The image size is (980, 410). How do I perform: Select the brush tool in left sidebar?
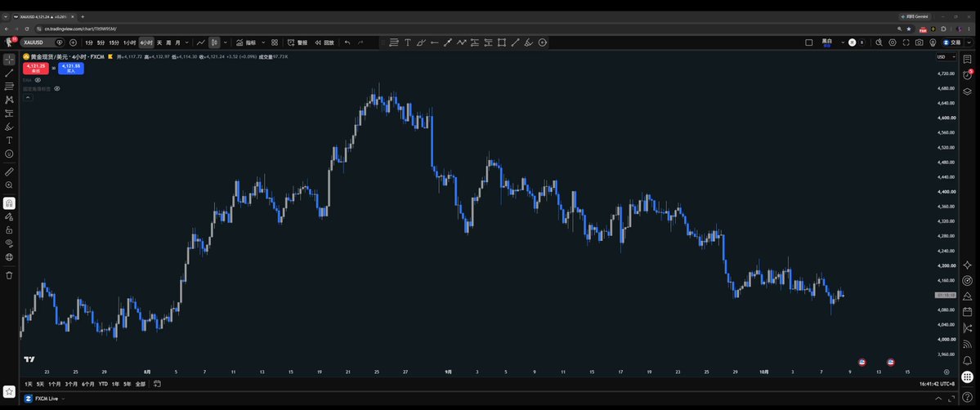[9, 127]
